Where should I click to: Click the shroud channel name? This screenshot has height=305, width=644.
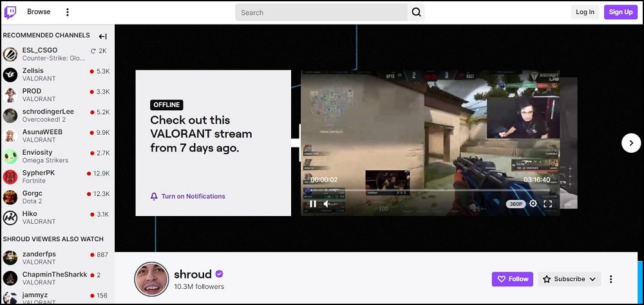193,274
